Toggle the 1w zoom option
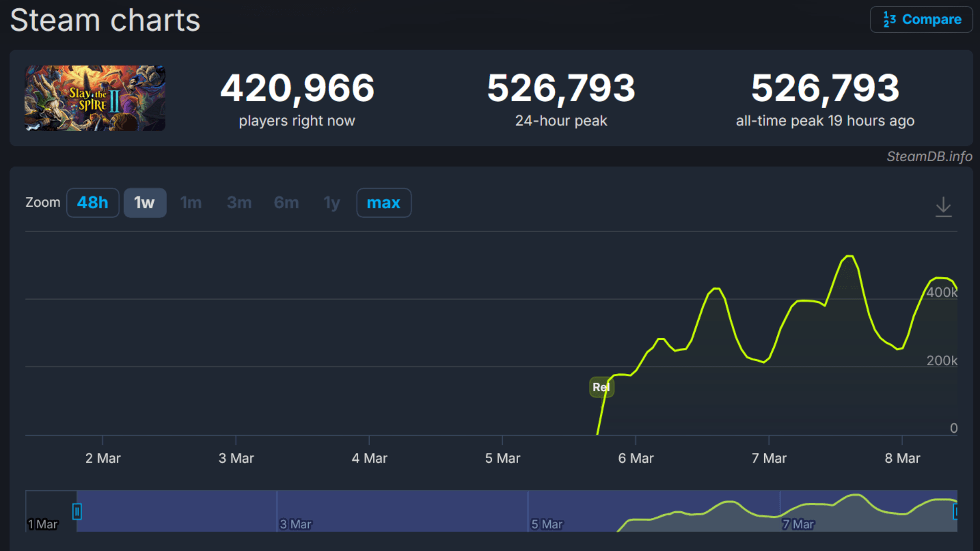This screenshot has width=980, height=551. (145, 203)
